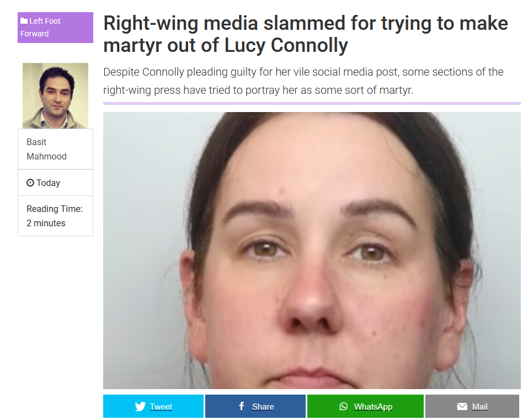Click the green WhatsApp share button
528x420 pixels.
coord(365,406)
